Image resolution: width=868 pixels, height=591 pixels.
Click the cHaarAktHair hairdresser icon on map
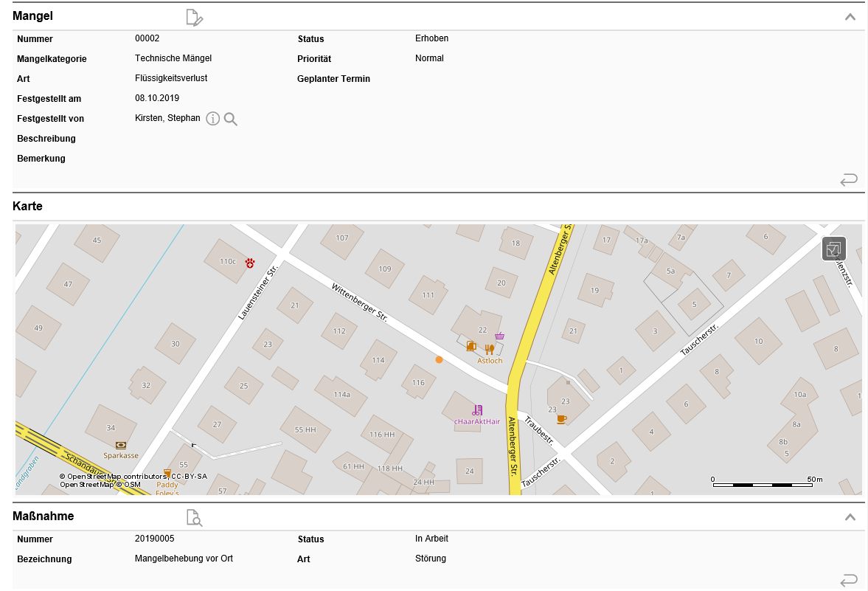click(x=477, y=410)
